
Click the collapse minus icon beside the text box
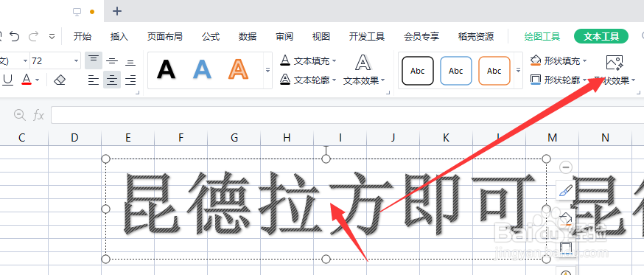(x=566, y=167)
